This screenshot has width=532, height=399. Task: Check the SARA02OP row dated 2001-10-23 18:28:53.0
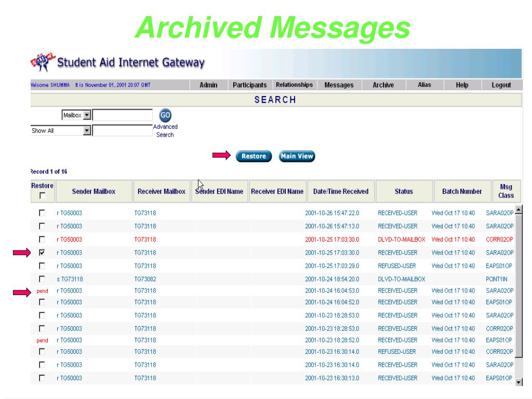pyautogui.click(x=42, y=315)
